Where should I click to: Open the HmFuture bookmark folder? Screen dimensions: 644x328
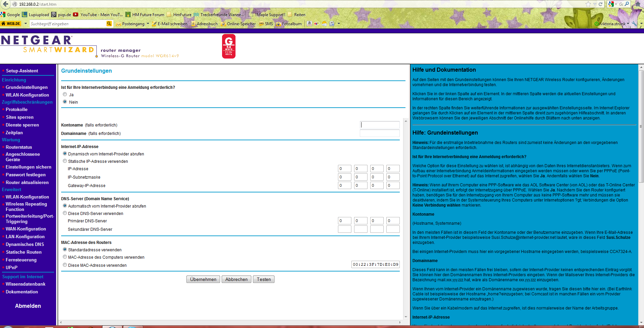[x=179, y=14]
